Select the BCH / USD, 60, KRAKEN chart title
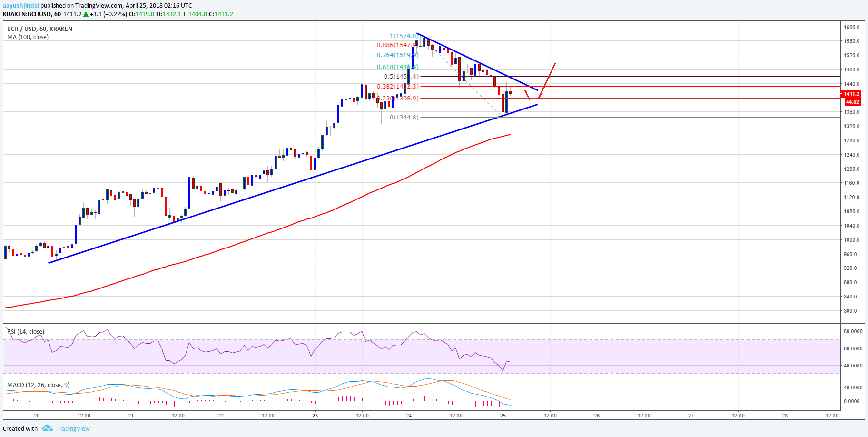Image resolution: width=868 pixels, height=437 pixels. pos(40,29)
